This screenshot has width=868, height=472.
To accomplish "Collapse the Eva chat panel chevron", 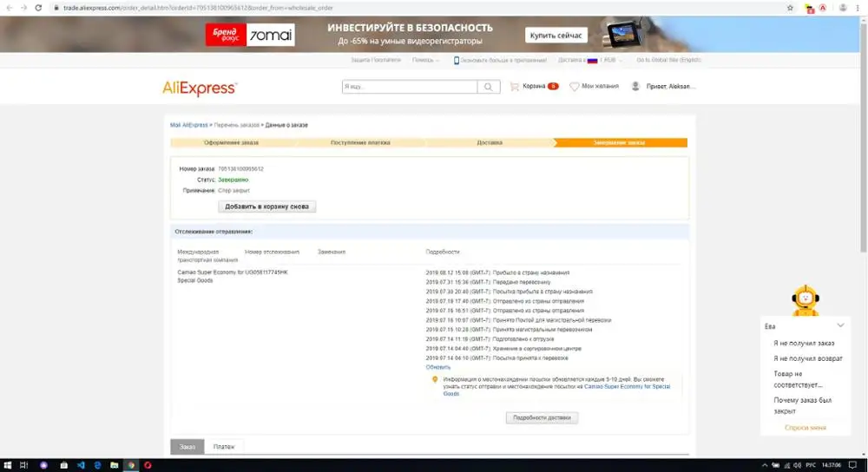I will pyautogui.click(x=840, y=325).
